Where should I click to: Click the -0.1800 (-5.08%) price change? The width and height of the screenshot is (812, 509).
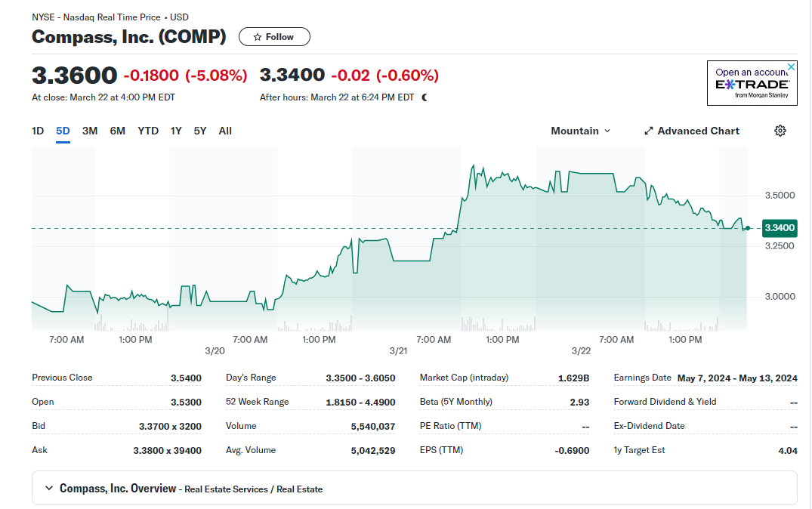tap(185, 76)
